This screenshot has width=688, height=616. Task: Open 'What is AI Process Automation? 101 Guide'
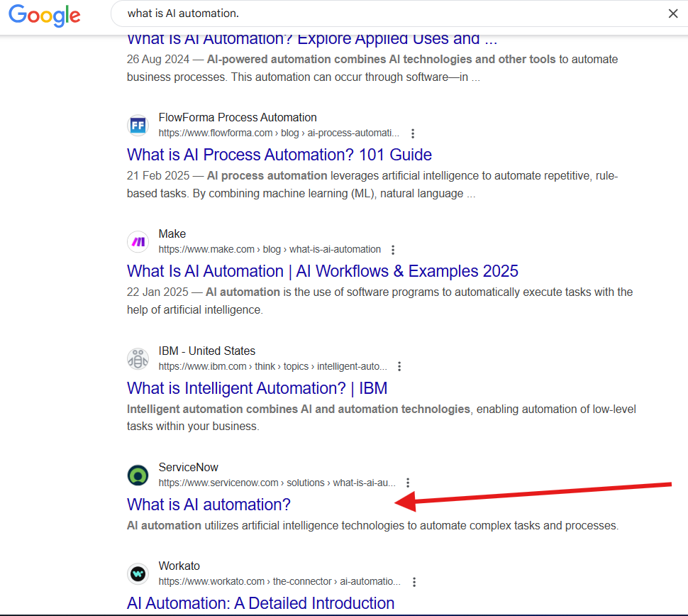[x=279, y=155]
